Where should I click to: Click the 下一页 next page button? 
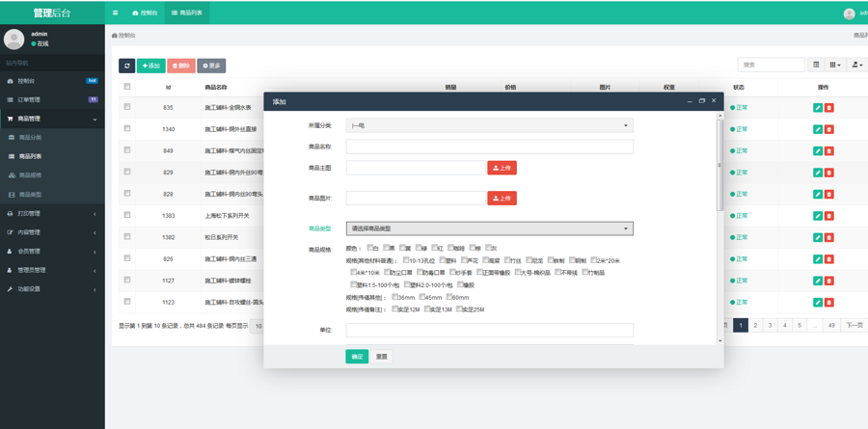(x=853, y=326)
